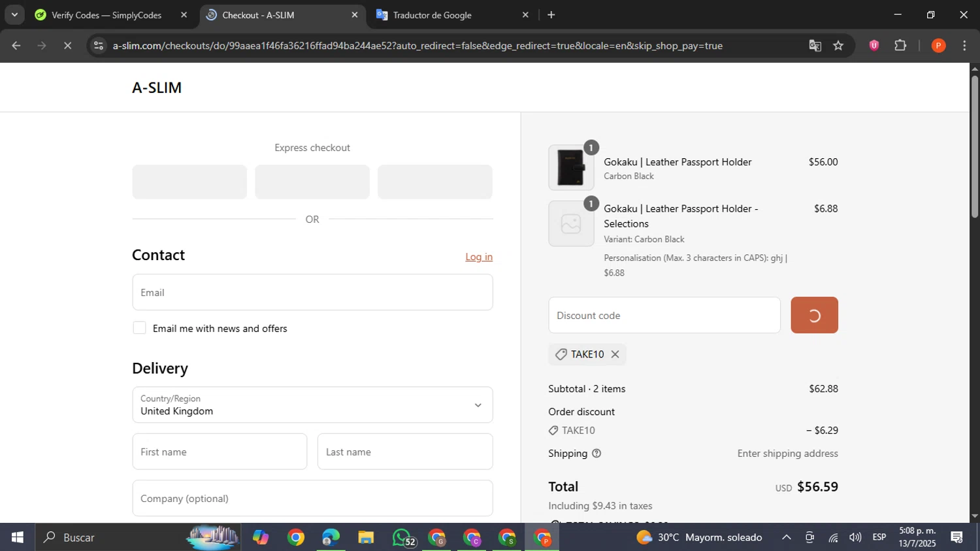
Task: Open the Chrome profile avatar
Action: coord(938,46)
